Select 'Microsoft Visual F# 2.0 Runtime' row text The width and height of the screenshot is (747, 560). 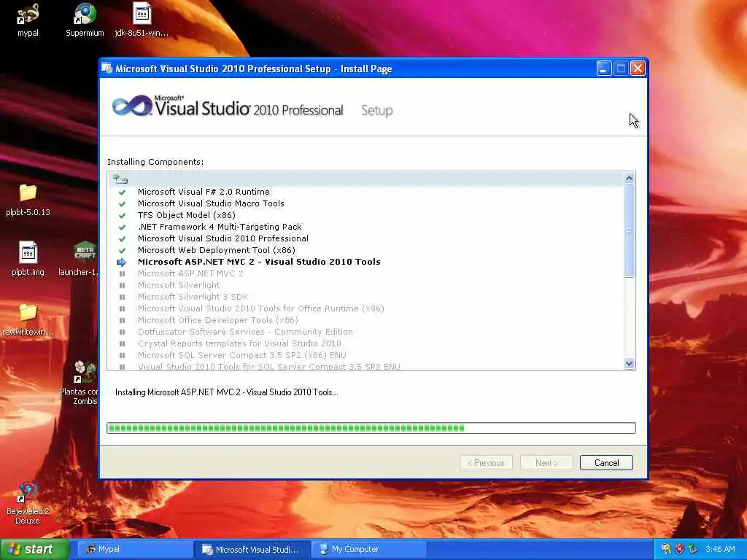click(x=204, y=192)
